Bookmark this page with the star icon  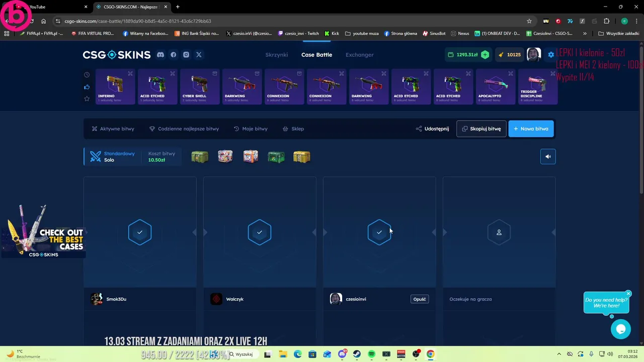click(529, 21)
